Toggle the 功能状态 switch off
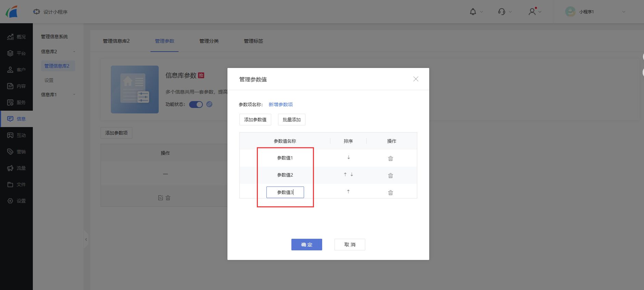644x290 pixels. [196, 105]
